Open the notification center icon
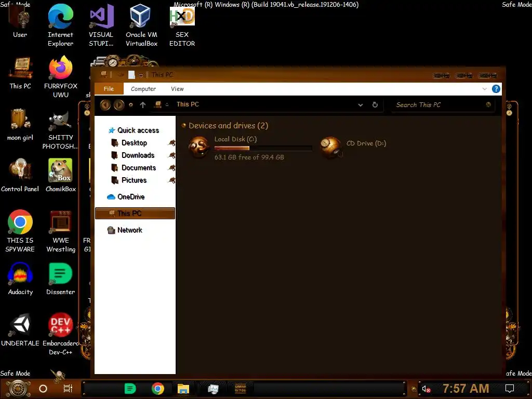This screenshot has height=399, width=532. click(510, 389)
